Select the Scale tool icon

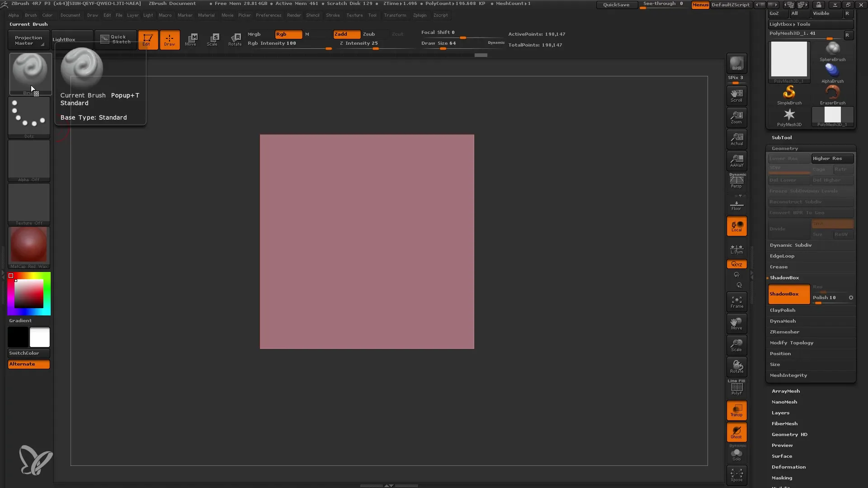pos(213,39)
